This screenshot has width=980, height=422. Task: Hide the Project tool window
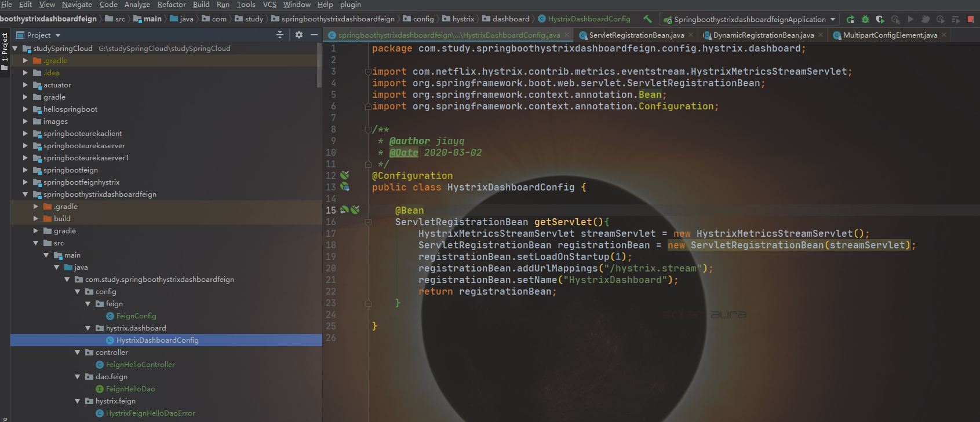[314, 35]
